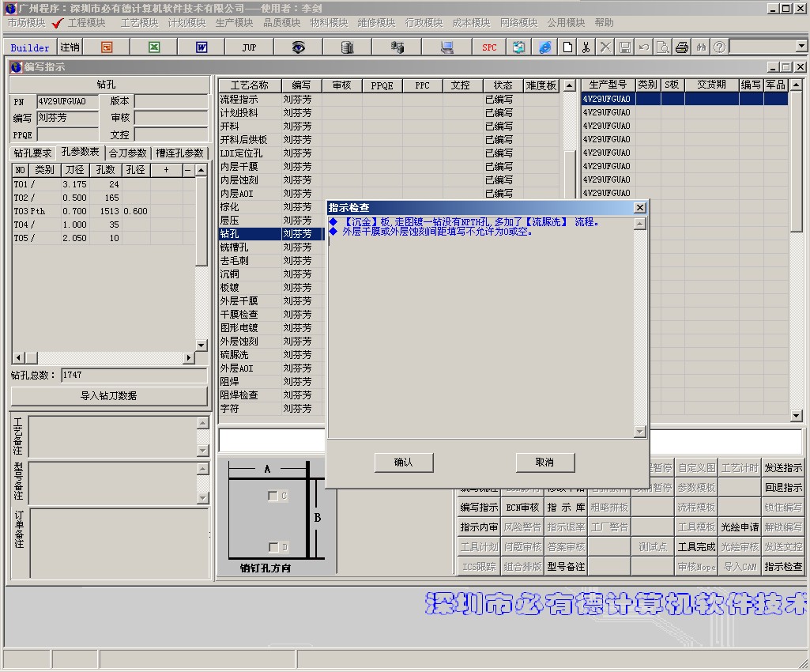This screenshot has width=810, height=672.
Task: Click the print preview icon
Action: click(x=663, y=47)
